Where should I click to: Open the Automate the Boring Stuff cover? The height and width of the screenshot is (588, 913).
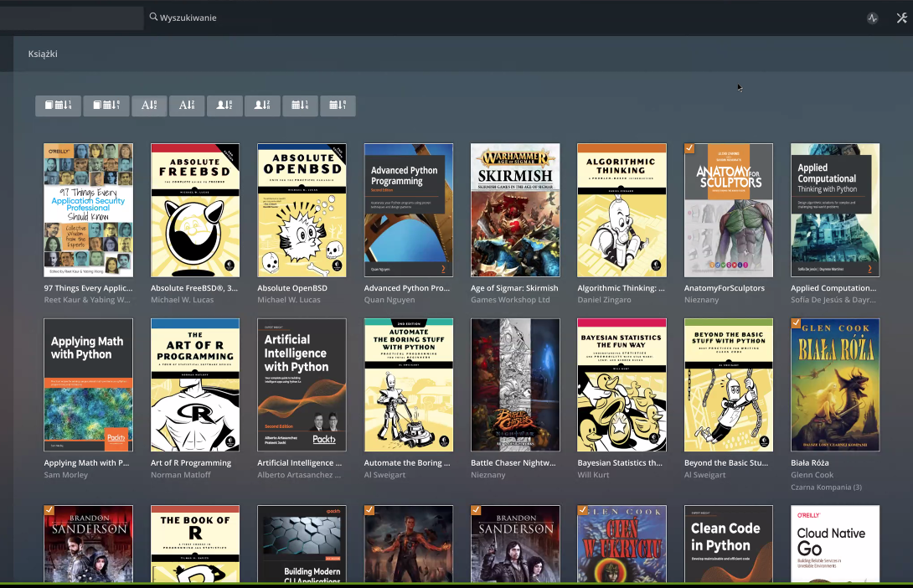pyautogui.click(x=409, y=384)
